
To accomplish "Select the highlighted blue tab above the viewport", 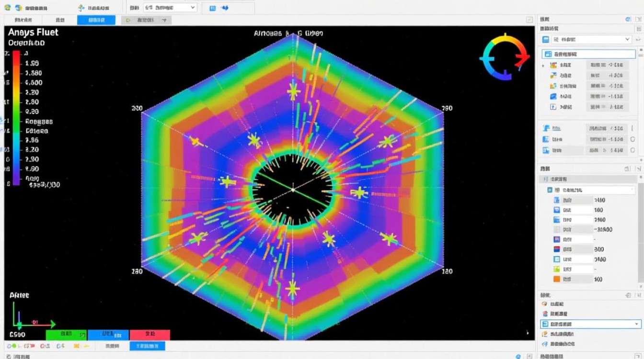I will pos(96,20).
